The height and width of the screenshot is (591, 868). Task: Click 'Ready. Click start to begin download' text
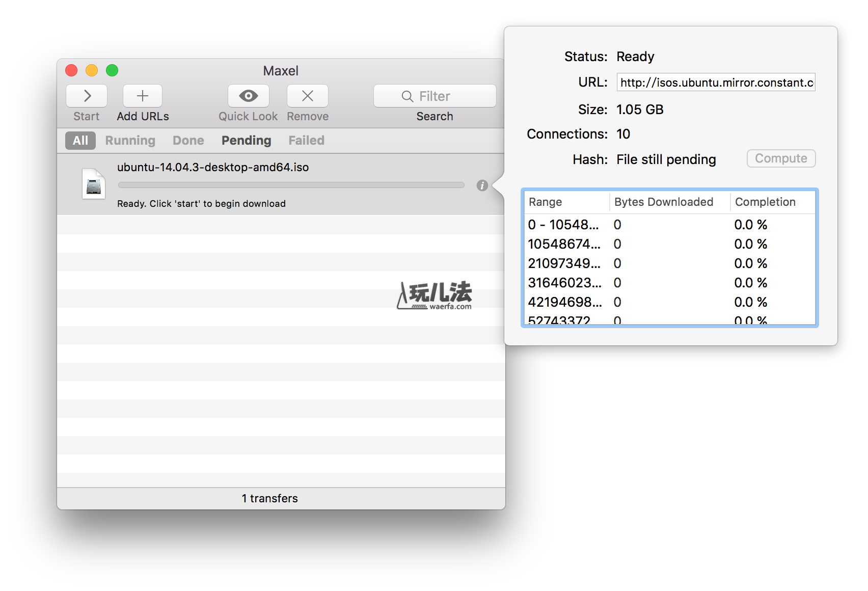point(201,204)
